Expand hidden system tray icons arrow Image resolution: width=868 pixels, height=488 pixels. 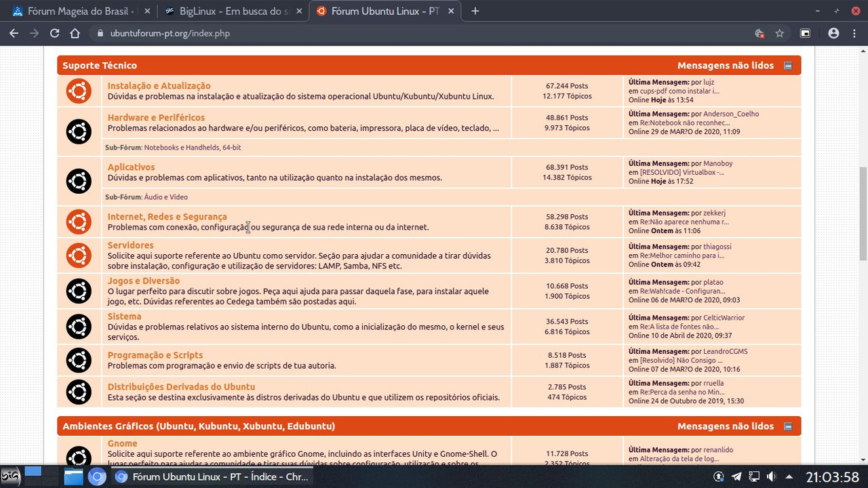point(789,477)
